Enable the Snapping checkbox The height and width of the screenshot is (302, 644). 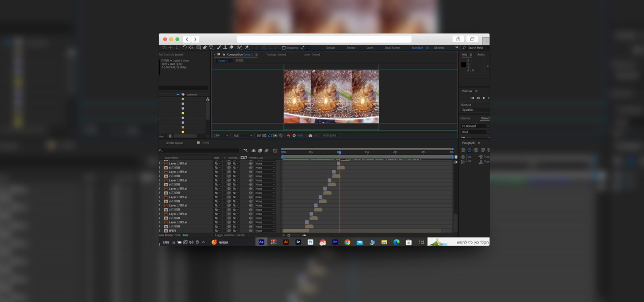pyautogui.click(x=284, y=48)
